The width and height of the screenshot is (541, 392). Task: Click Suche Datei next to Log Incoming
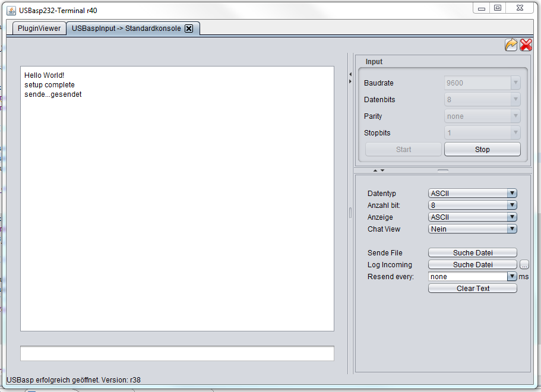(x=472, y=265)
